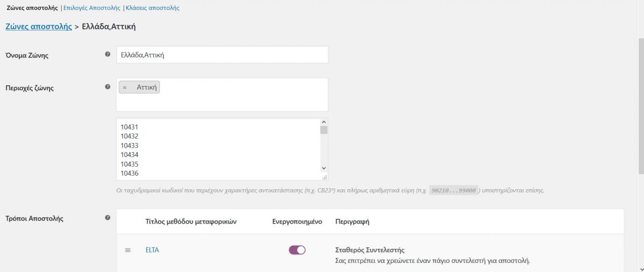Remove the Αττική region tag

[x=125, y=87]
